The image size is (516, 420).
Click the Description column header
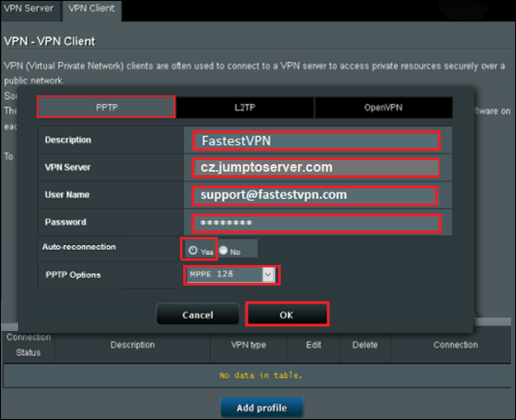[132, 345]
